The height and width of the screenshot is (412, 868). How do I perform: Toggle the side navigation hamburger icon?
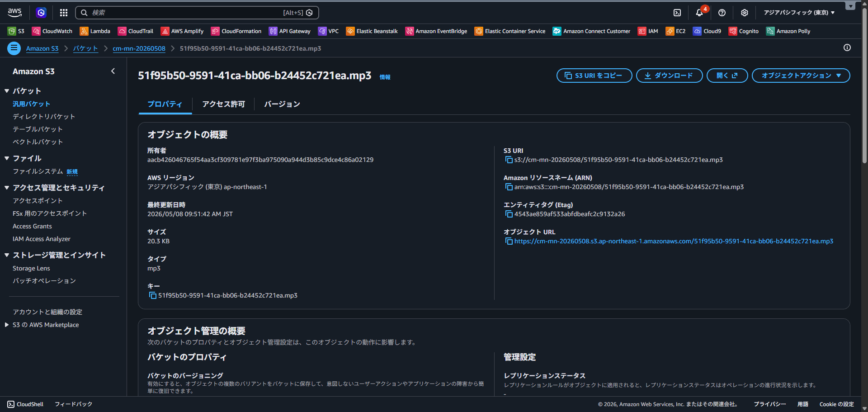[x=14, y=48]
